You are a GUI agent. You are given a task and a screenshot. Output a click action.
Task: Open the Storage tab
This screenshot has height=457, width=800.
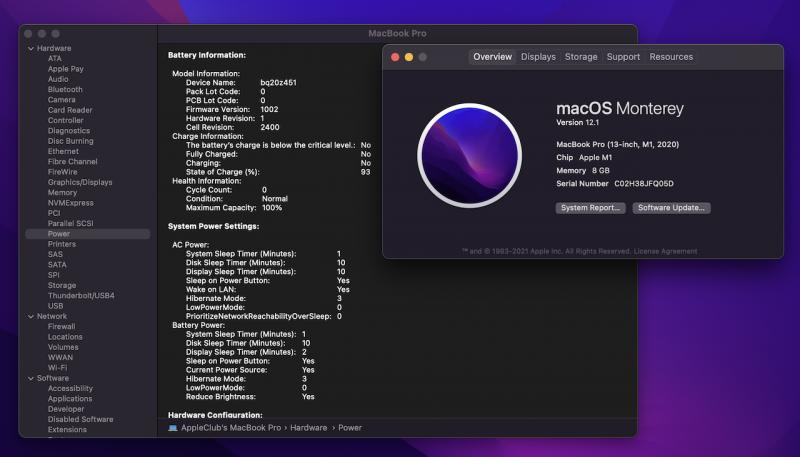[x=581, y=57]
